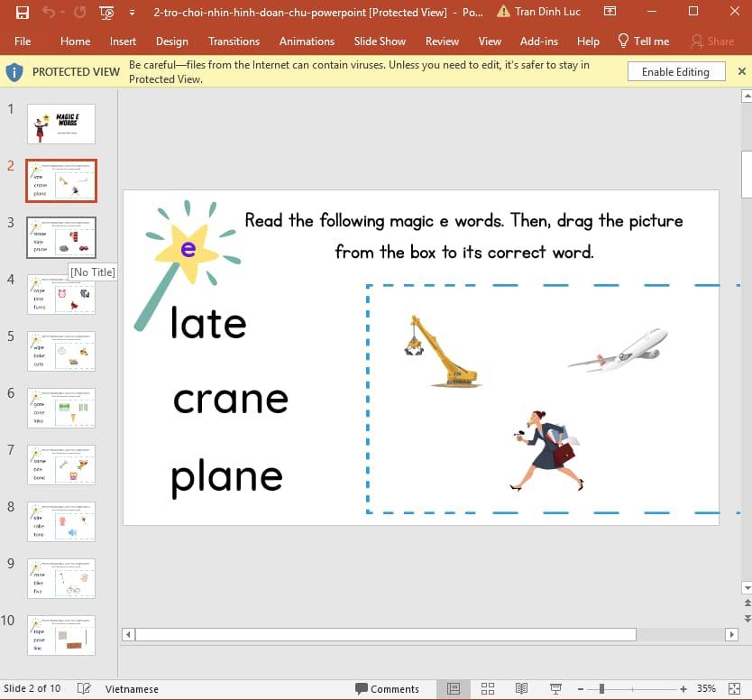Click the Redo icon
This screenshot has height=700, width=752.
[x=79, y=11]
